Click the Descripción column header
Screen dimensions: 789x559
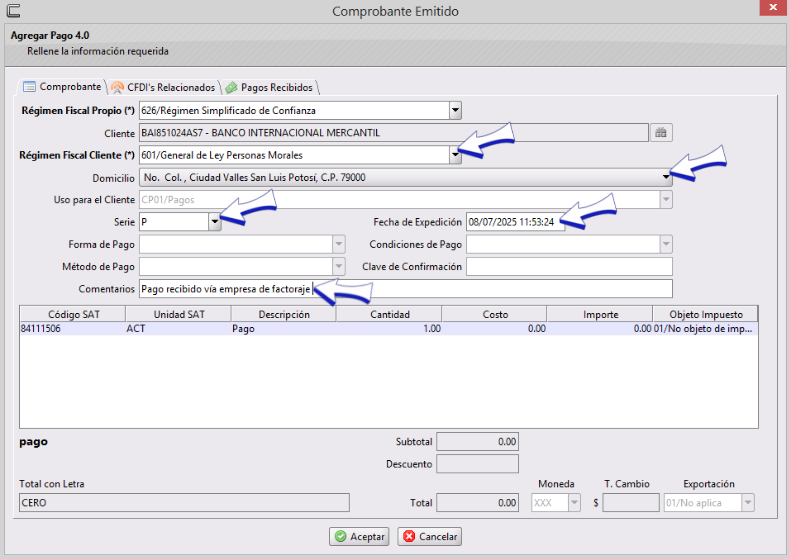tap(284, 314)
